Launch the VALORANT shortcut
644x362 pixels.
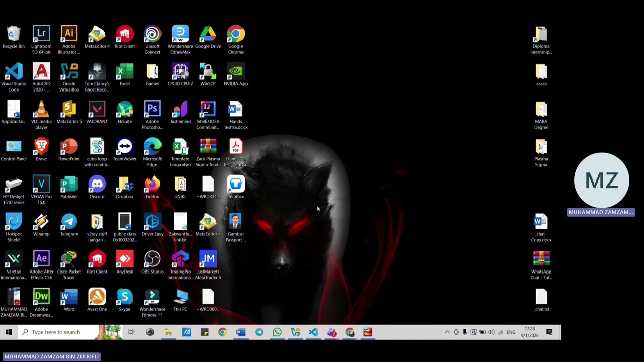point(97,113)
